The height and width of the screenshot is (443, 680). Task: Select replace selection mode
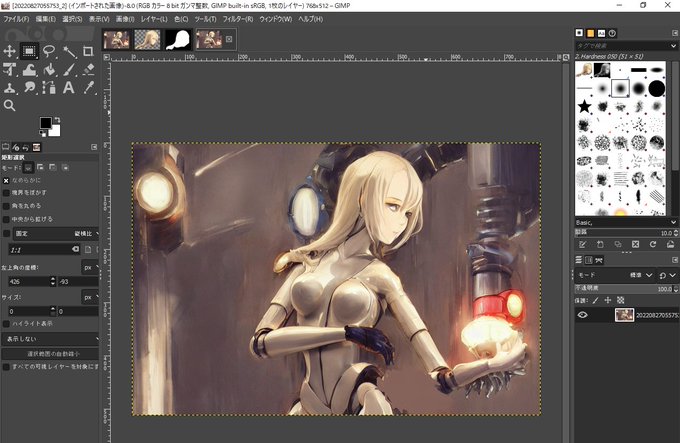28,167
